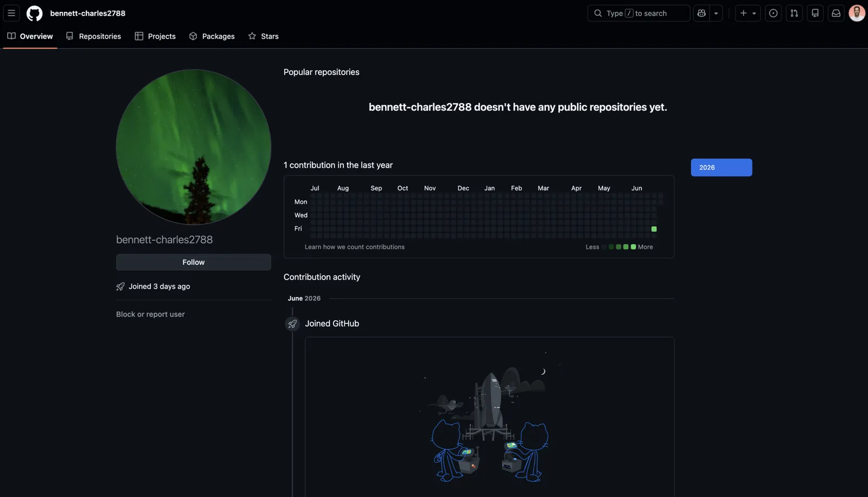Viewport: 868px width, 497px height.
Task: Switch to the Packages tab
Action: 212,36
